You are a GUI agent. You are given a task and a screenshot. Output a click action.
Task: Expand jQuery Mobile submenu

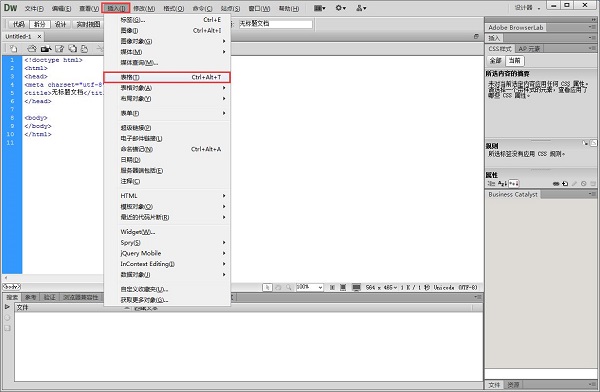tap(167, 253)
